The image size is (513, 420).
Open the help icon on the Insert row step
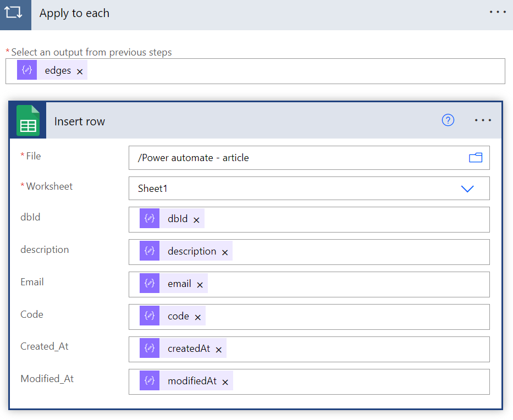pyautogui.click(x=448, y=120)
